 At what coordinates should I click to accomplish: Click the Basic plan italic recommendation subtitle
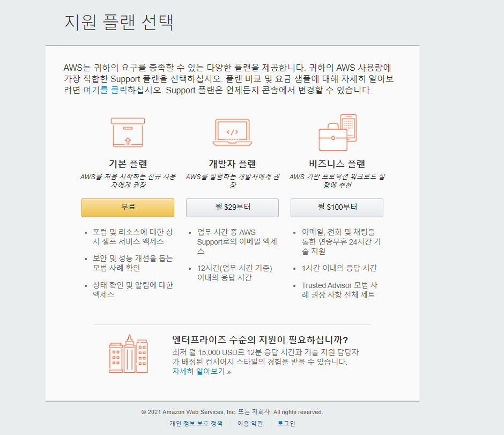(x=128, y=181)
